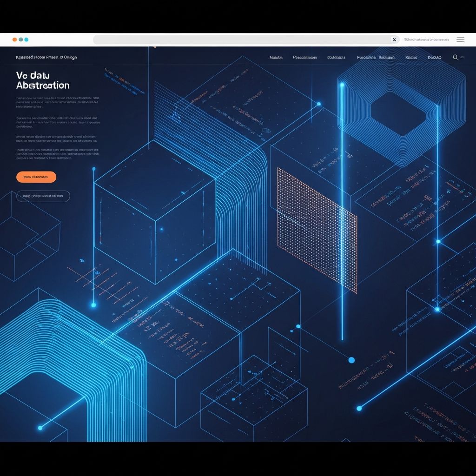Open the ellipsis menu beside the search icon
Image resolution: width=476 pixels, height=476 pixels.
pos(462,57)
